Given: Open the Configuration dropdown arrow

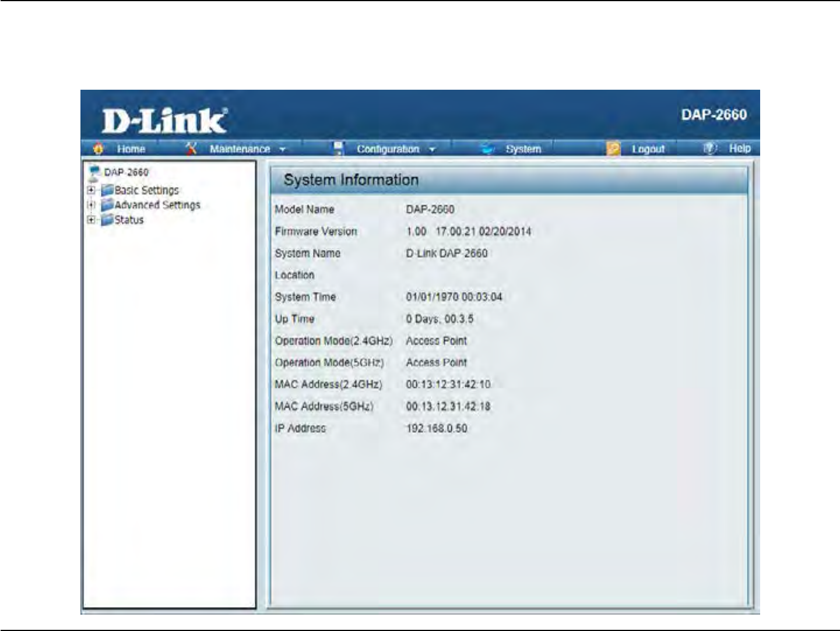Looking at the screenshot, I should [433, 150].
